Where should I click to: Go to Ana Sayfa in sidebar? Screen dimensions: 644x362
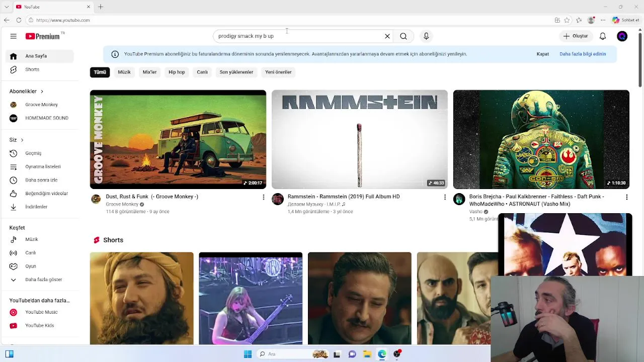pos(39,56)
